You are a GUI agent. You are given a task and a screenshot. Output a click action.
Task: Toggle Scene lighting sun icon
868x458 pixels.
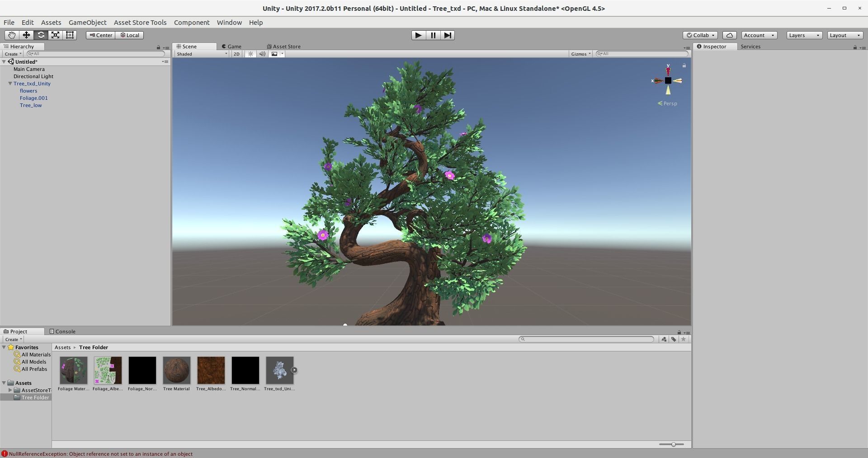250,54
